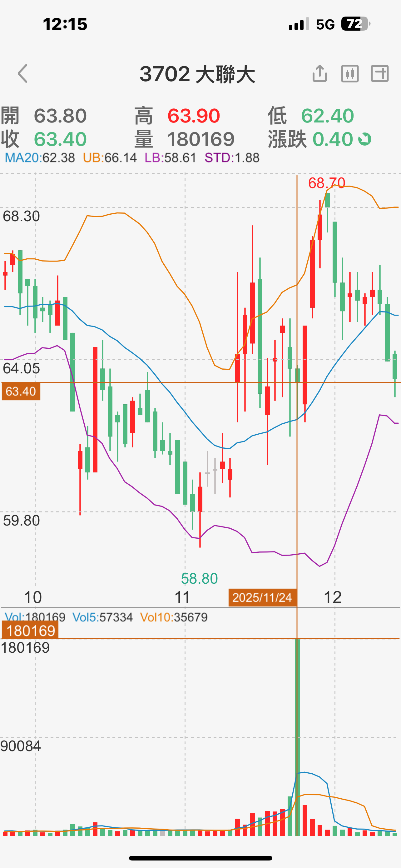
Task: Tap the 64.05 price axis label
Action: click(x=21, y=368)
